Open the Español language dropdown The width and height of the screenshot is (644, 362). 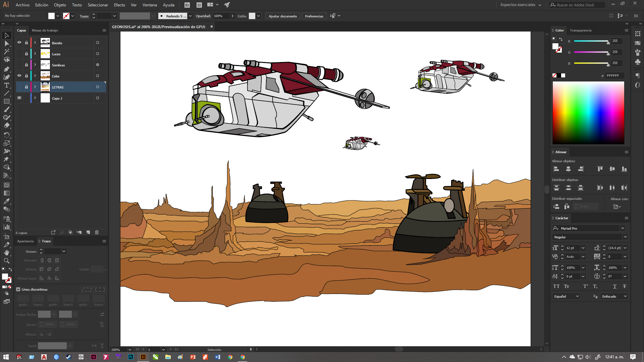coord(566,296)
